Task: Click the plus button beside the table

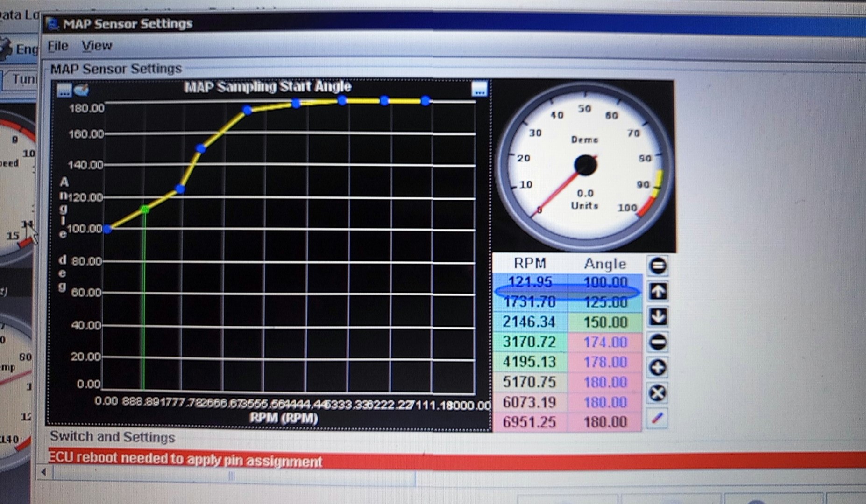Action: (x=658, y=367)
